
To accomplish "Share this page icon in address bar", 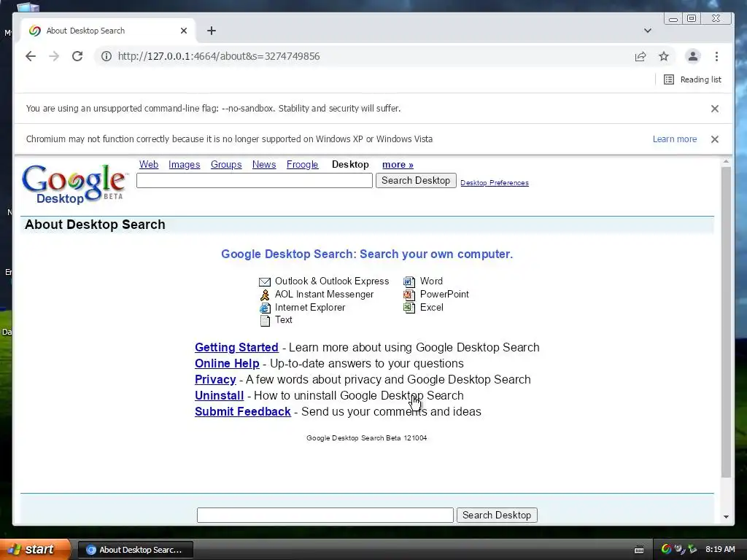I will [x=640, y=56].
